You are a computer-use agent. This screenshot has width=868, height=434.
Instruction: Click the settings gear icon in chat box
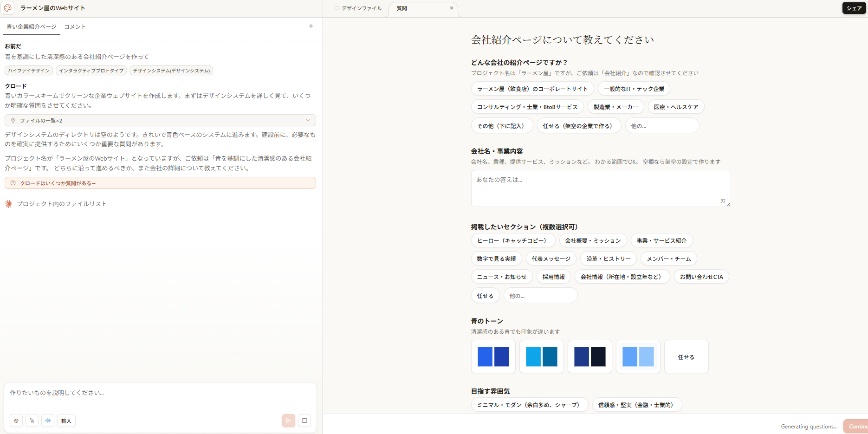point(16,421)
